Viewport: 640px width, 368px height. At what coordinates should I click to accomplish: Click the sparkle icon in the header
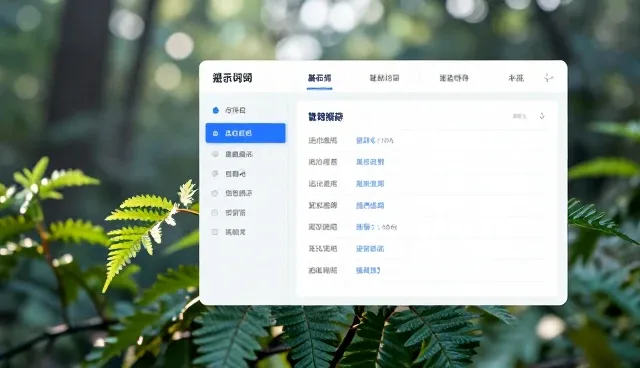click(x=549, y=78)
